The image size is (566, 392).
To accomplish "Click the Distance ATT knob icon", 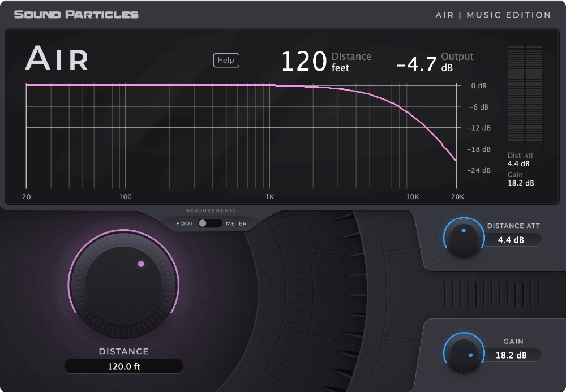I will [x=464, y=238].
